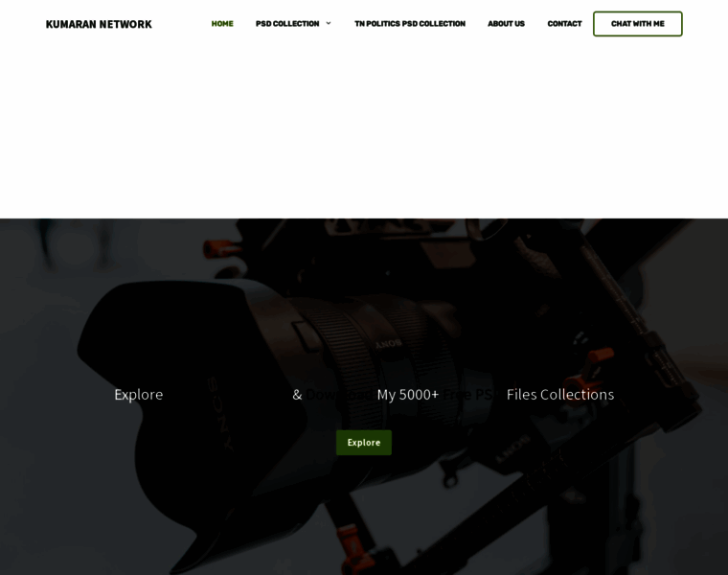Click the 'My 5000+' headline text

coord(408,395)
